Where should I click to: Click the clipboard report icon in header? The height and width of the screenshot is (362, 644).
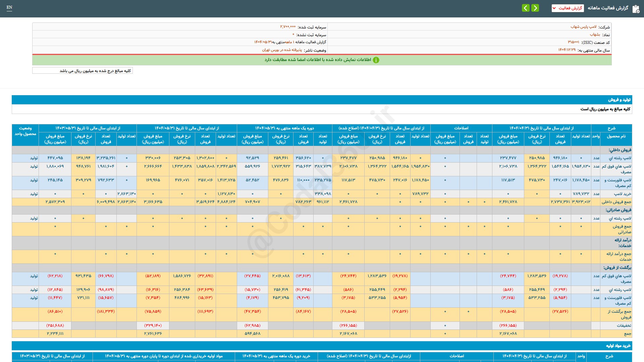coord(636,9)
